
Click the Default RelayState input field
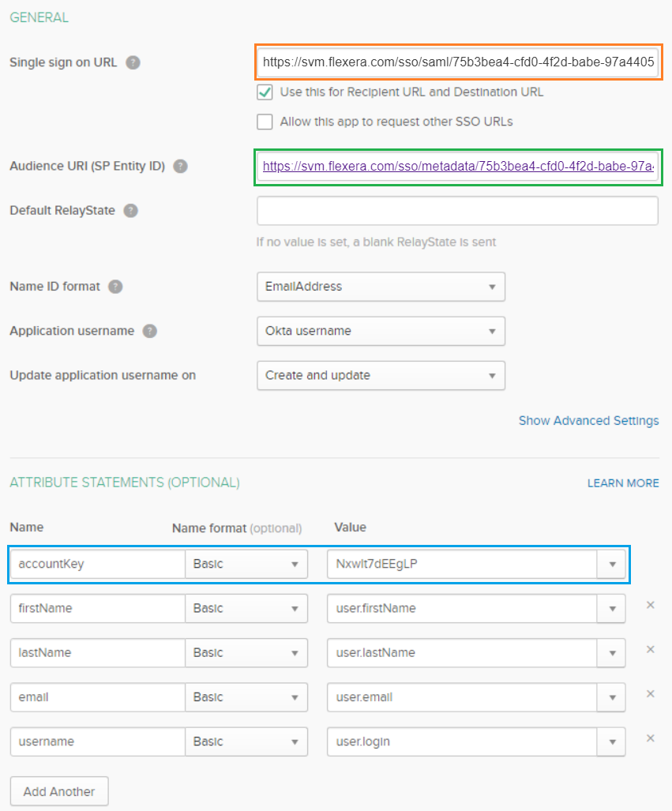(457, 211)
